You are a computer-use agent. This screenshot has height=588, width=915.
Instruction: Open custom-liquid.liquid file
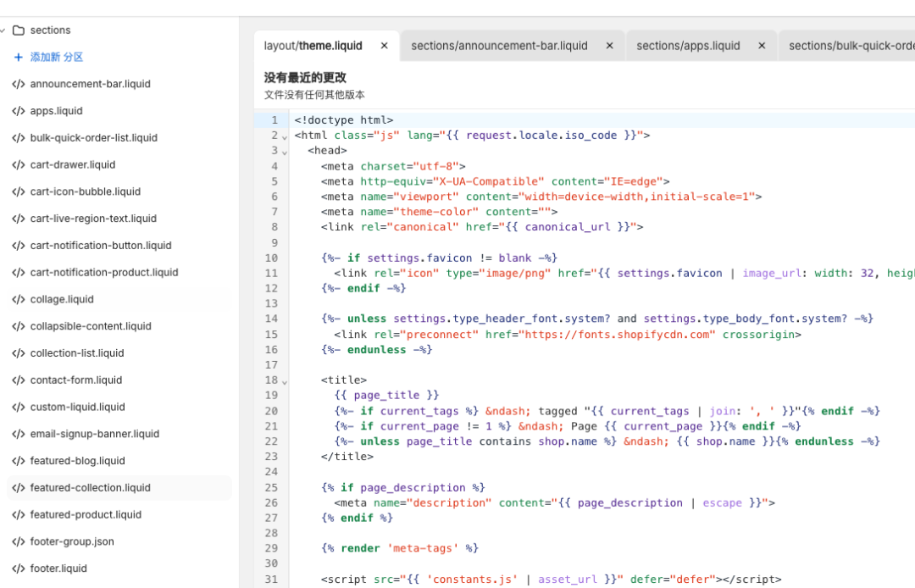click(x=78, y=407)
